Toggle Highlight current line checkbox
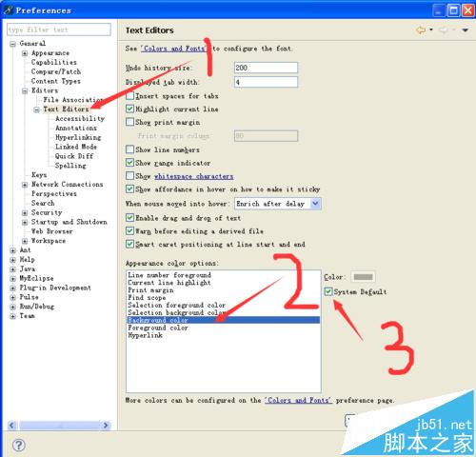Screen dimensions: 476x457 click(x=129, y=109)
